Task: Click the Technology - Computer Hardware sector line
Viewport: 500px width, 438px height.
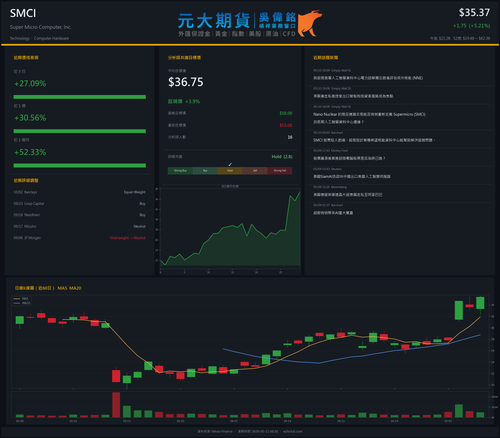Action: 39,38
